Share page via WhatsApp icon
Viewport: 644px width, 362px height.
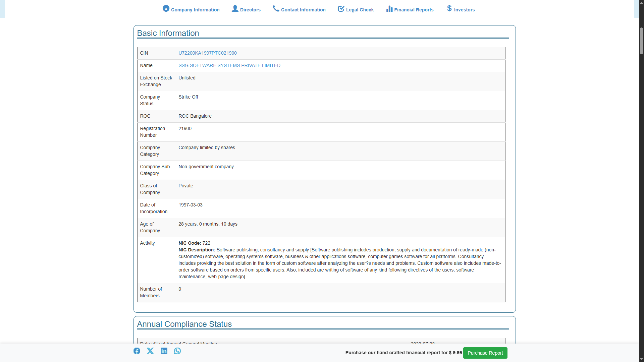(177, 351)
